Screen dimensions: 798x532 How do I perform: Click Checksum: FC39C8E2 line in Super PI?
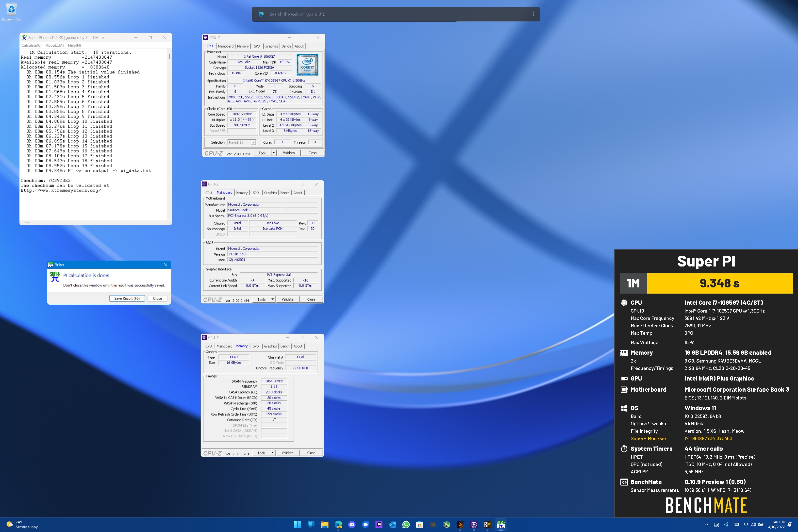[46, 181]
